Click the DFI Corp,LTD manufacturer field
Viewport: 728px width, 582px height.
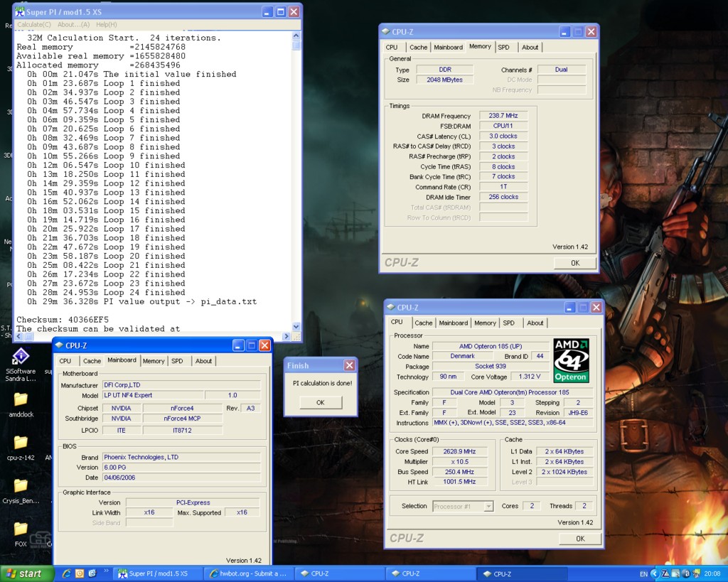coord(181,385)
